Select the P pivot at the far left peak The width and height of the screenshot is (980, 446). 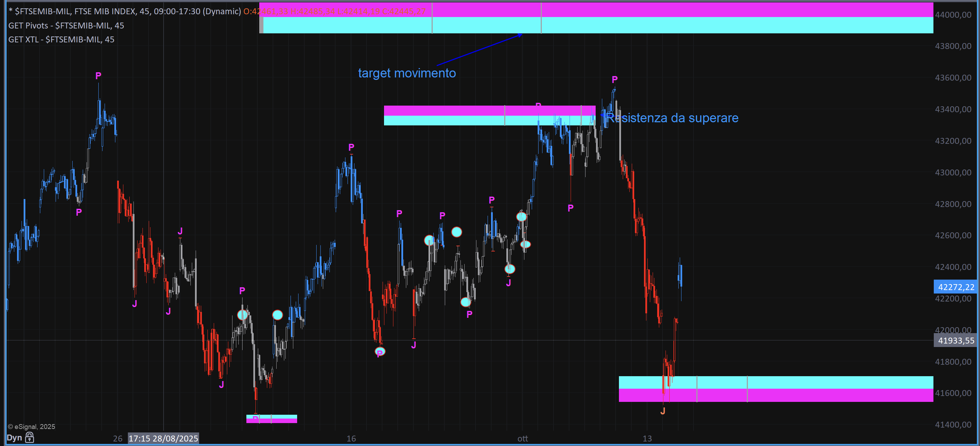98,76
